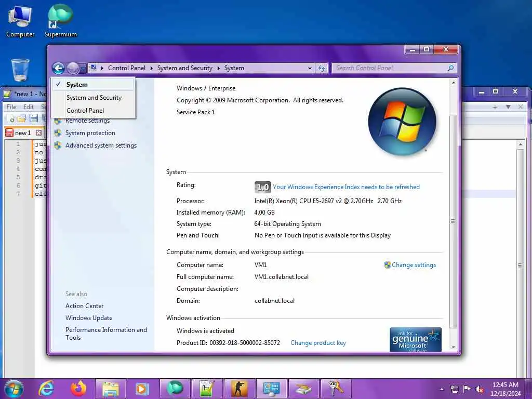The height and width of the screenshot is (399, 532).
Task: Choose Control Panel in history menu
Action: click(x=94, y=111)
